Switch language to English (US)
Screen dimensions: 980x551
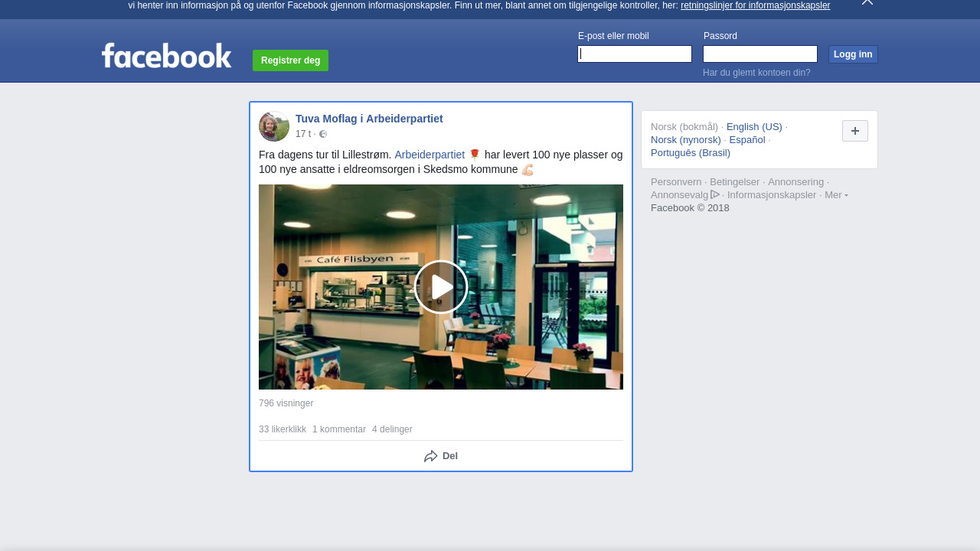point(754,127)
